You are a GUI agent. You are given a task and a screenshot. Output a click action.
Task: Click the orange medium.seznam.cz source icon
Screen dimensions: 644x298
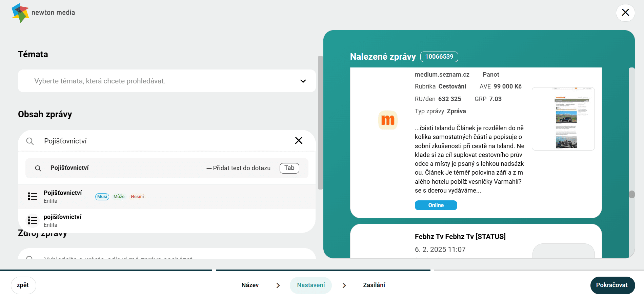[388, 120]
